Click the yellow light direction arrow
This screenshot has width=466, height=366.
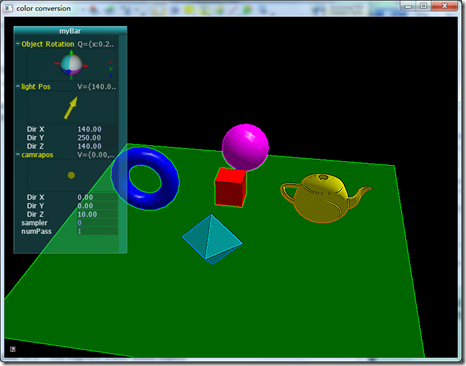(x=71, y=108)
